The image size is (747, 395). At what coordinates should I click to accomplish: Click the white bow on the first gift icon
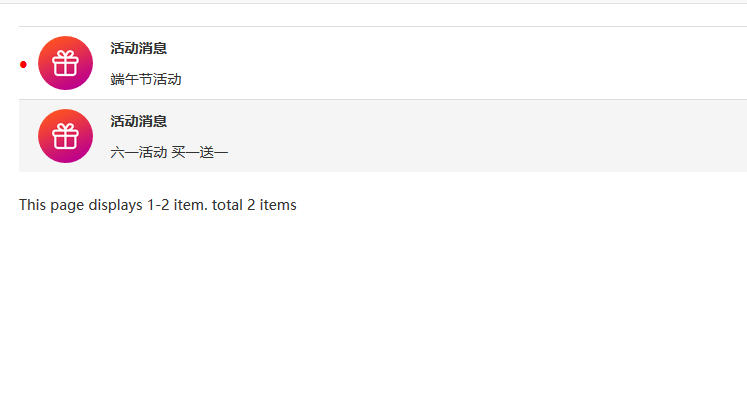point(65,54)
